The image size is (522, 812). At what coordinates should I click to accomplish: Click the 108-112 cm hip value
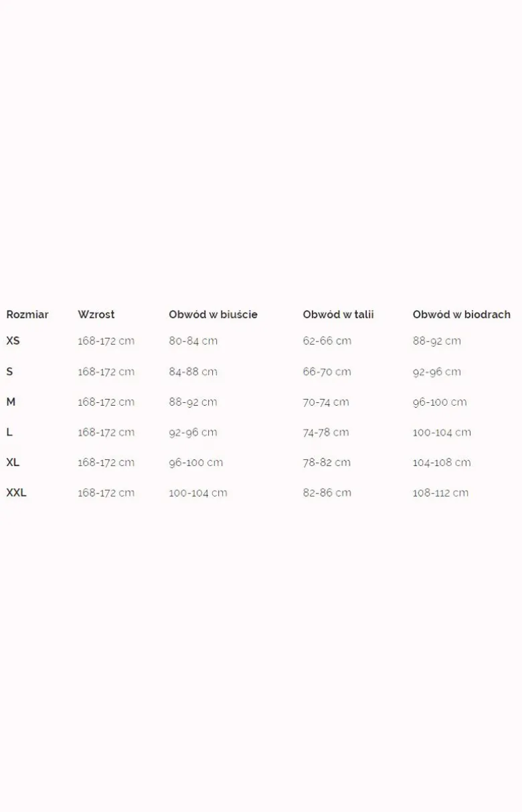[440, 493]
